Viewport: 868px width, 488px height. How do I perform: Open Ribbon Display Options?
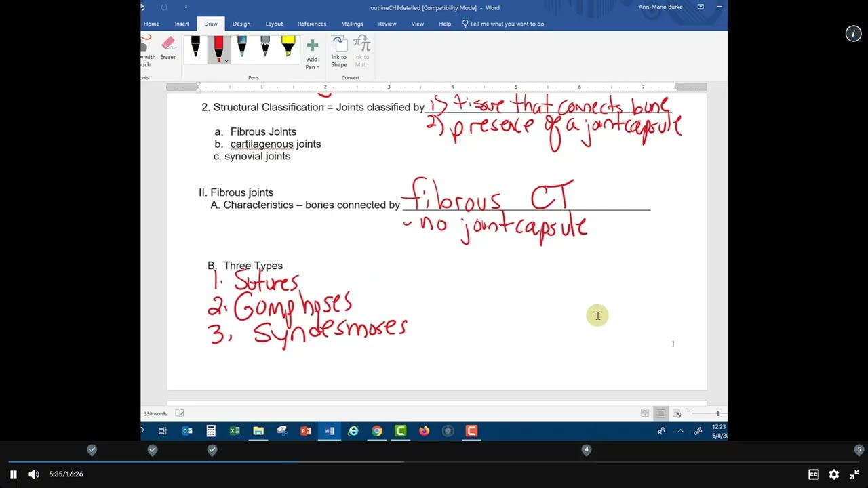click(x=701, y=7)
